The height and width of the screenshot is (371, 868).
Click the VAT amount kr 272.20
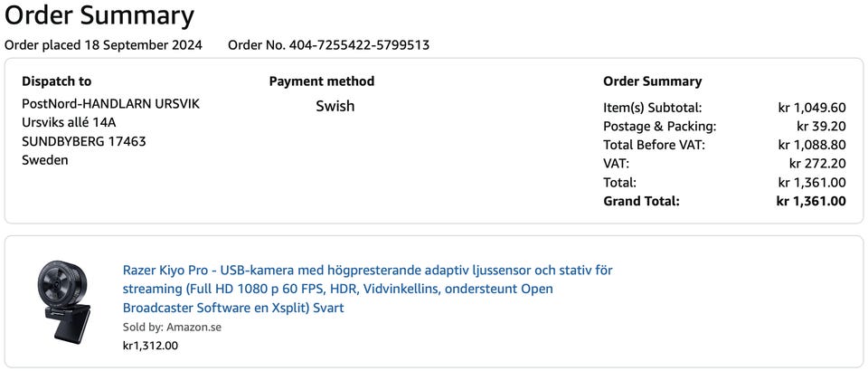click(x=816, y=164)
